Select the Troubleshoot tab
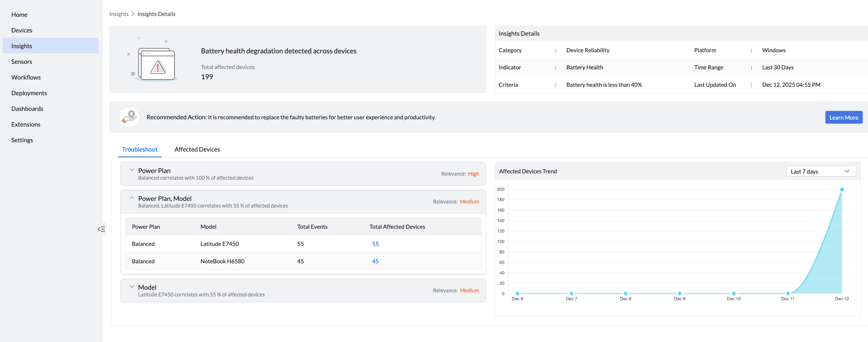This screenshot has width=868, height=342. [x=140, y=149]
